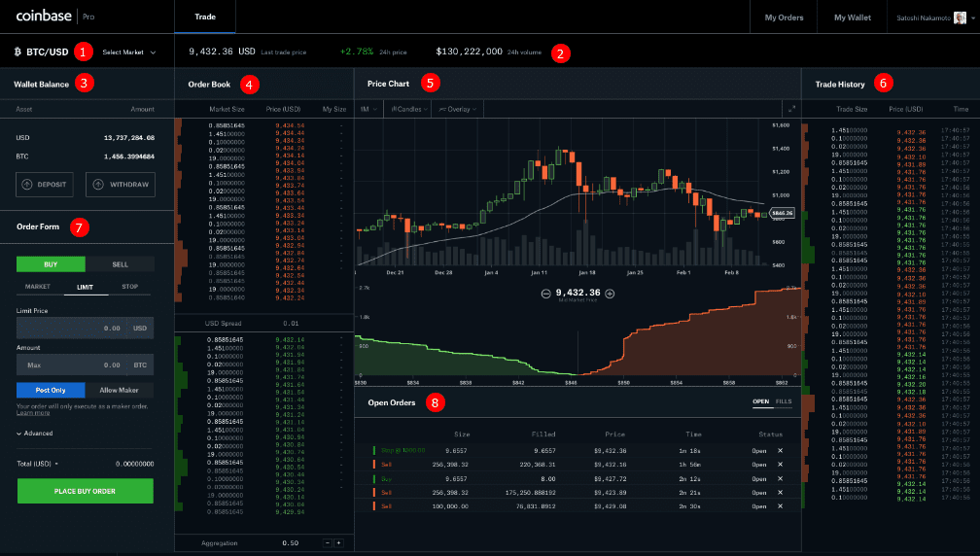Expand the price chart to fullscreen

pos(791,109)
